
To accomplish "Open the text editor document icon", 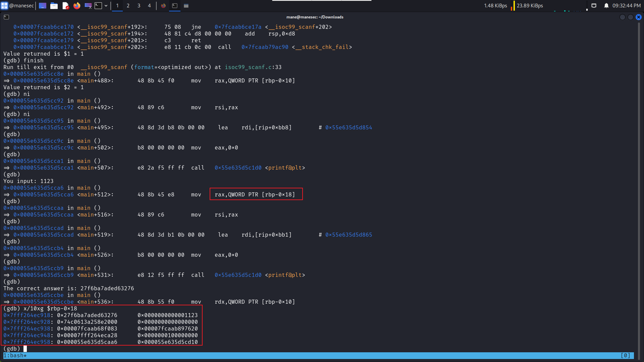I will 66,6.
